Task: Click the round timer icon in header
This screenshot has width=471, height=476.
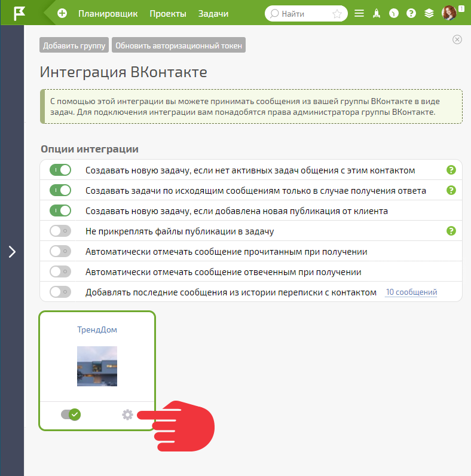Action: click(x=394, y=13)
